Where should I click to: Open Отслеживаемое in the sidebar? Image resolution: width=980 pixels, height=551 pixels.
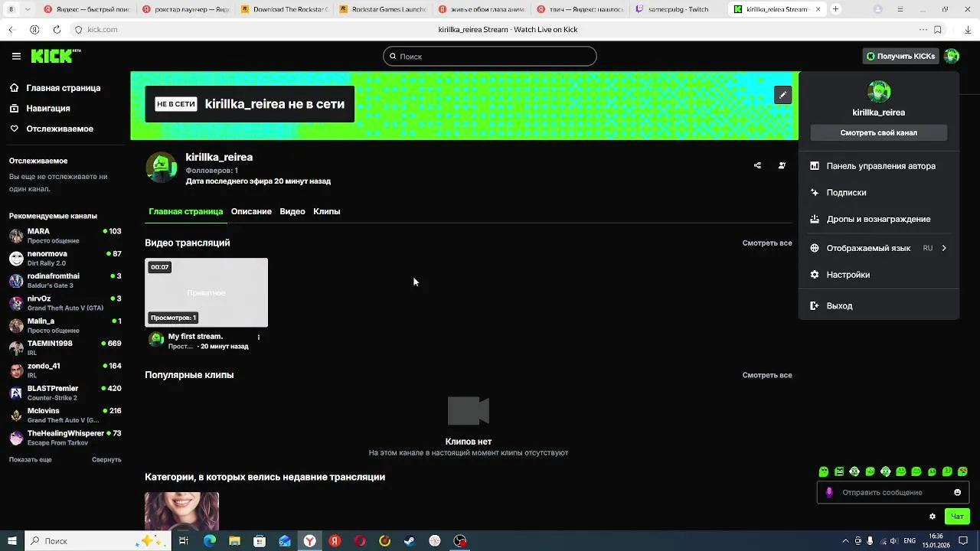click(51, 129)
